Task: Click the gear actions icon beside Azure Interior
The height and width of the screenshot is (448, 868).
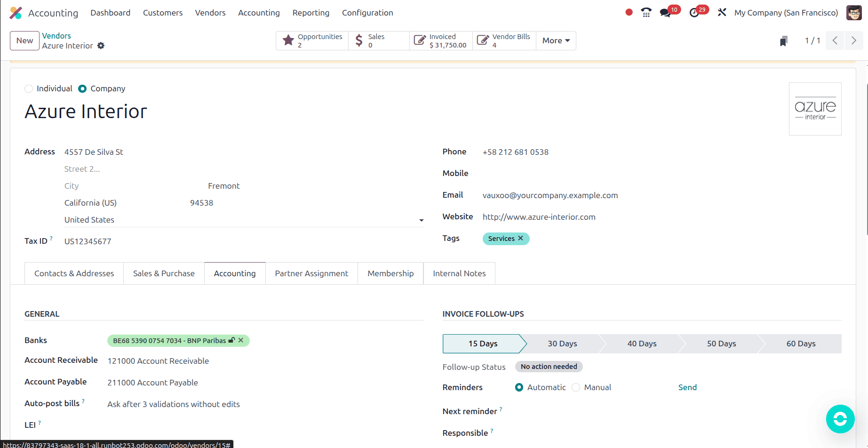Action: 101,46
